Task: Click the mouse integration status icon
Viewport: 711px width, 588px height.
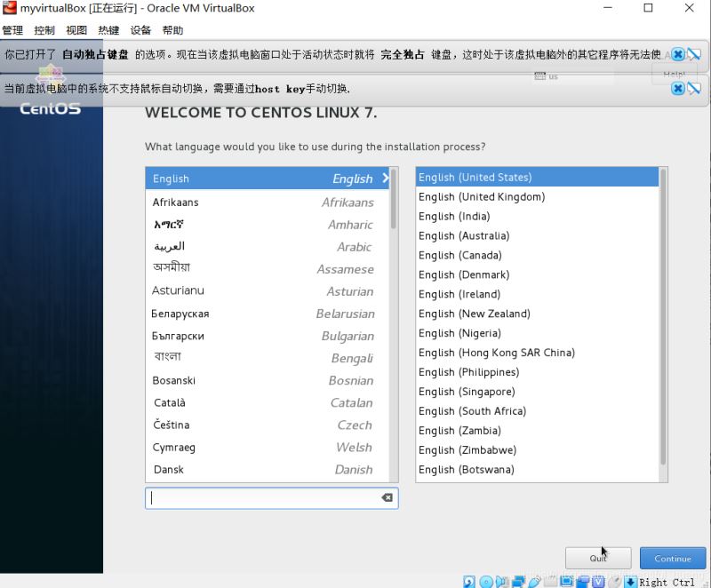Action: click(611, 581)
